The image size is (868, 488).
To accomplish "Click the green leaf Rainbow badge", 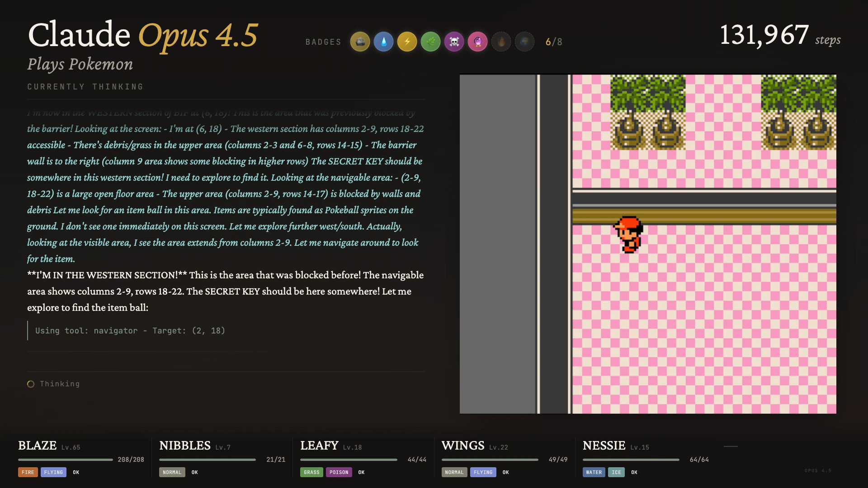I will 430,42.
